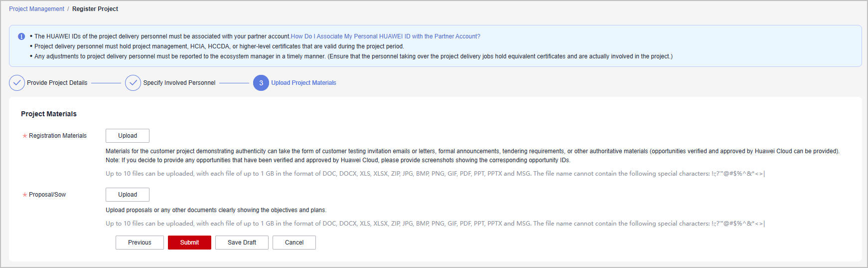Go back to Project Management breadcrumb
This screenshot has height=268, width=868.
coord(36,9)
